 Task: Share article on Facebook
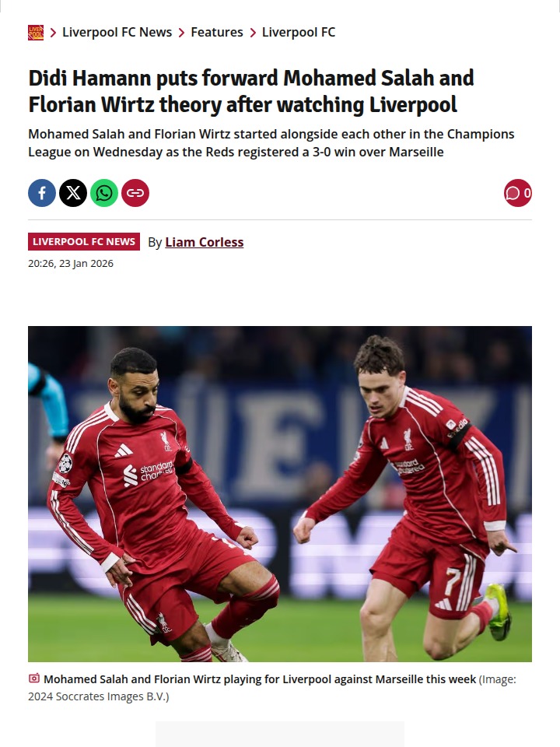tap(42, 193)
